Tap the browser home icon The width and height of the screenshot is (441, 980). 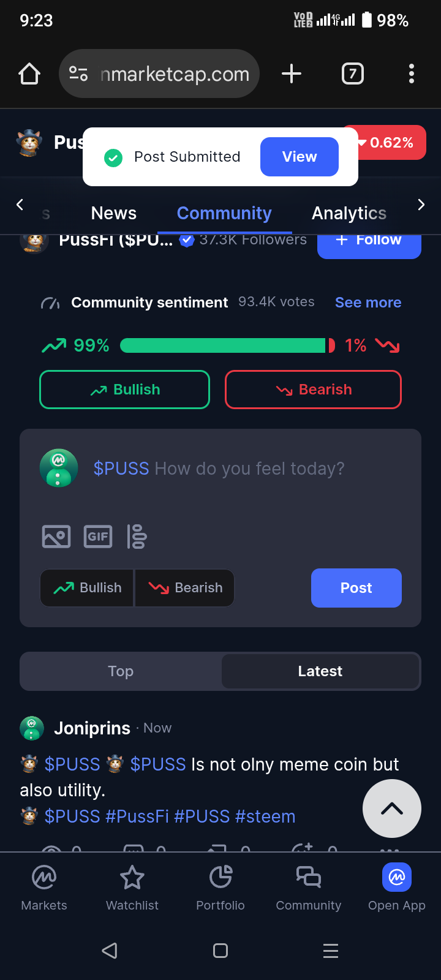tap(29, 74)
